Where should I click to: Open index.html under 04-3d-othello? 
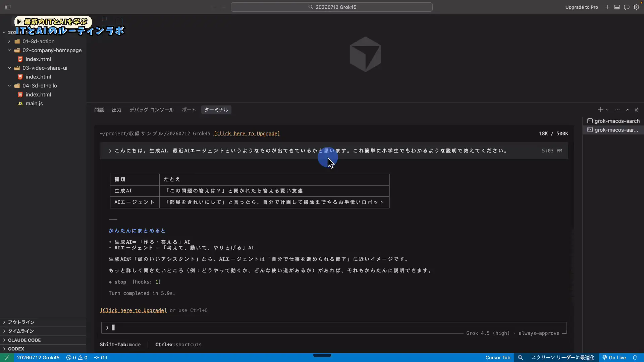[38, 95]
